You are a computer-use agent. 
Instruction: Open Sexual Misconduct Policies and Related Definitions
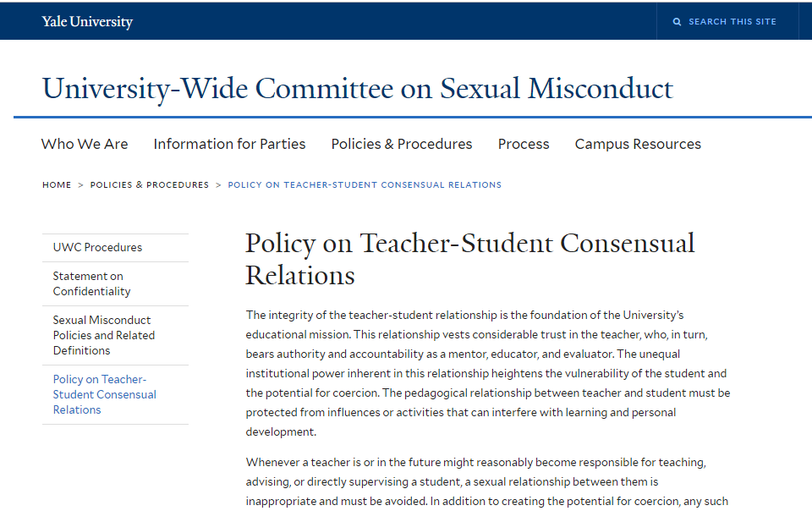pyautogui.click(x=103, y=335)
